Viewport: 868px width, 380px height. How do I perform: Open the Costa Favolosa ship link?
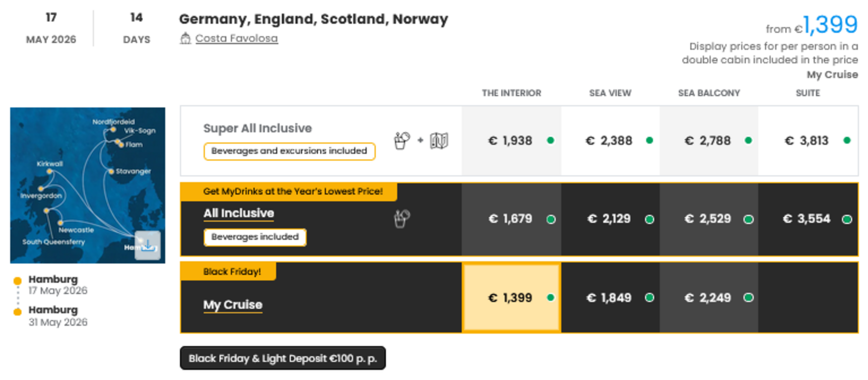236,38
